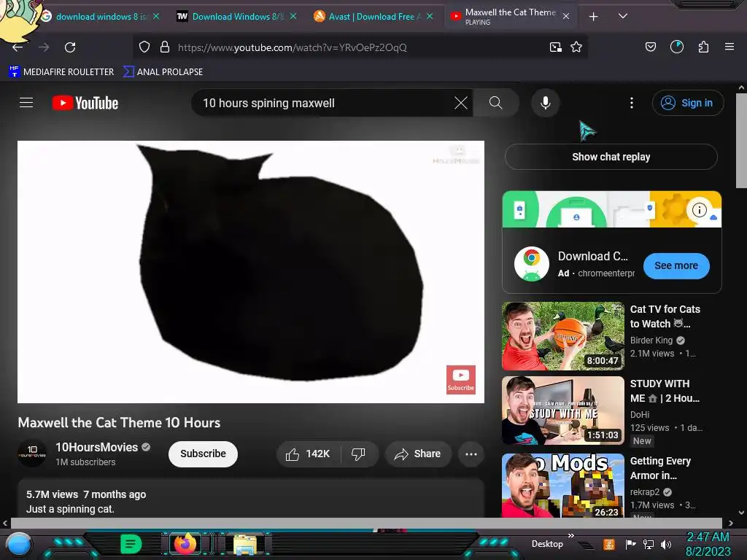Viewport: 747px width, 560px height.
Task: Open volume speaker tray icon
Action: (666, 544)
